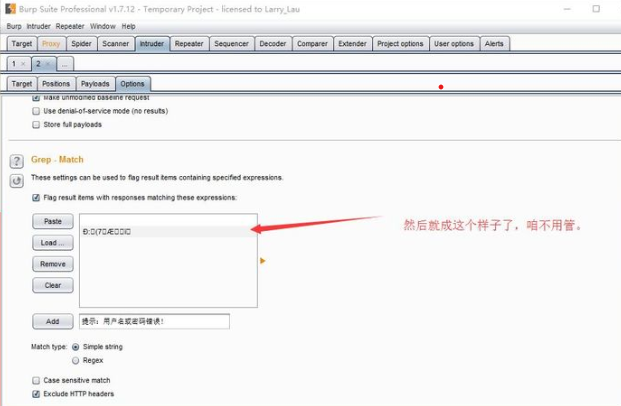The height and width of the screenshot is (406, 621).
Task: Click the Grep - Match restore defaults icon
Action: pos(16,181)
